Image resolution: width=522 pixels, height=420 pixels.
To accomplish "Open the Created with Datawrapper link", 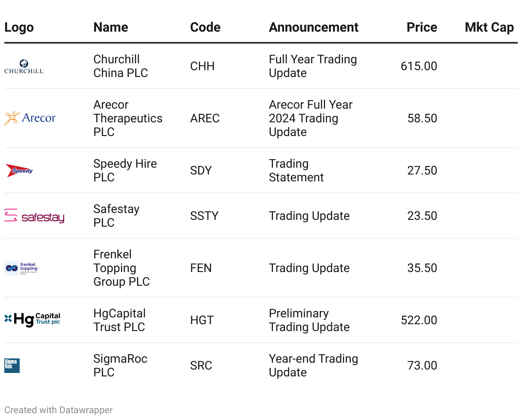I will [x=59, y=410].
